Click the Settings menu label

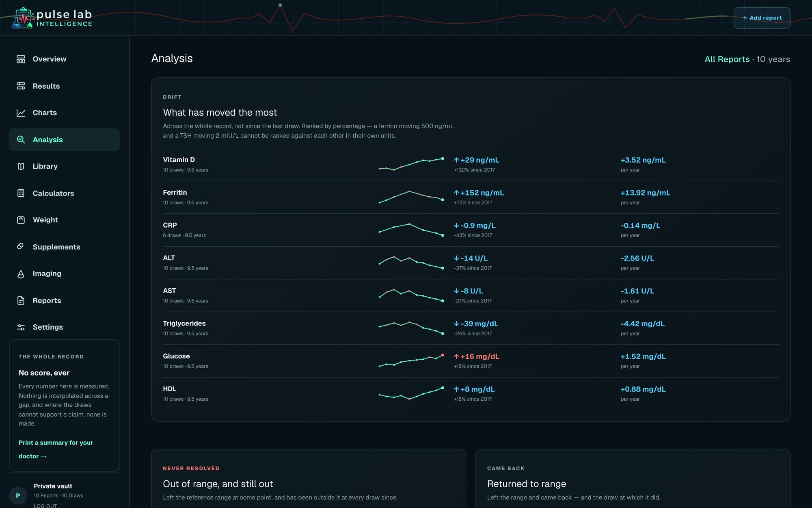pos(48,327)
